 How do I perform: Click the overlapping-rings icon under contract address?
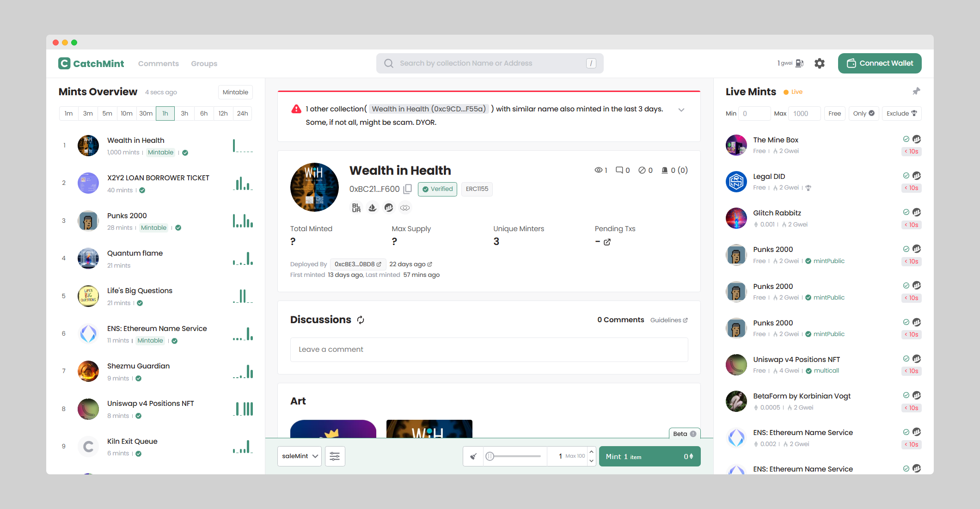[x=405, y=208]
